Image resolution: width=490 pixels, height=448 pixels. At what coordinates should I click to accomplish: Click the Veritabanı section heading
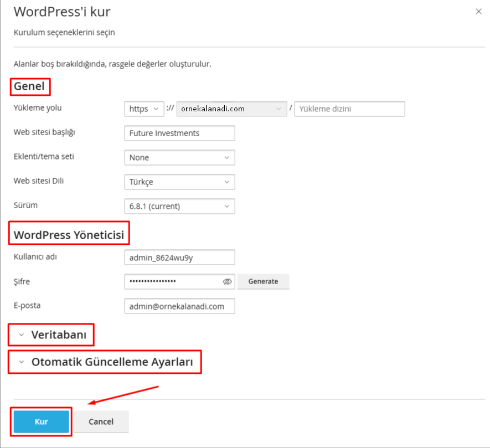click(59, 335)
